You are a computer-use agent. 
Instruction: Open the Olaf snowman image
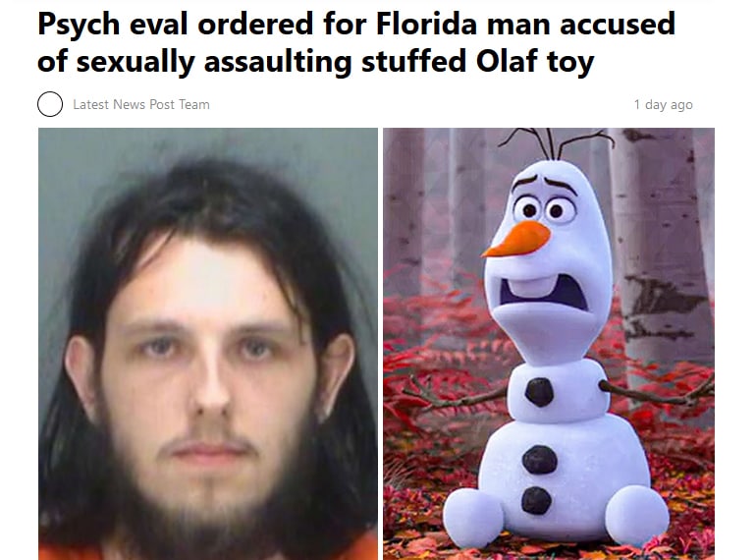[x=549, y=344]
